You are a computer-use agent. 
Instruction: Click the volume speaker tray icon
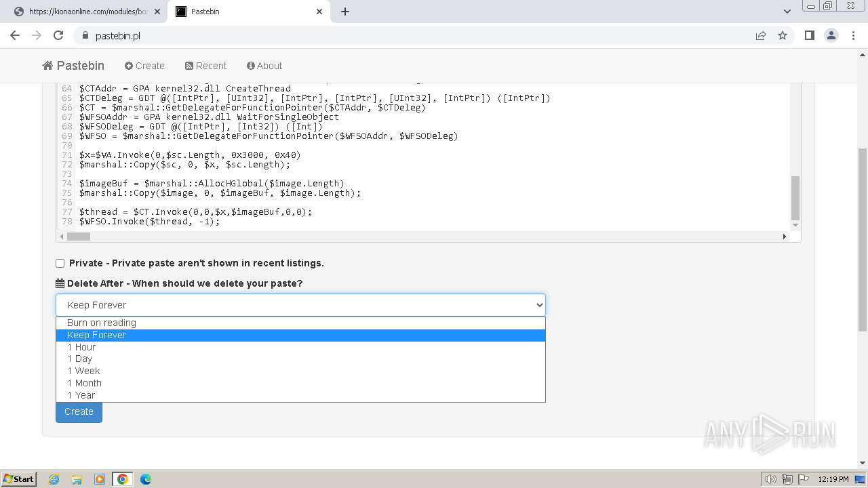[770, 479]
